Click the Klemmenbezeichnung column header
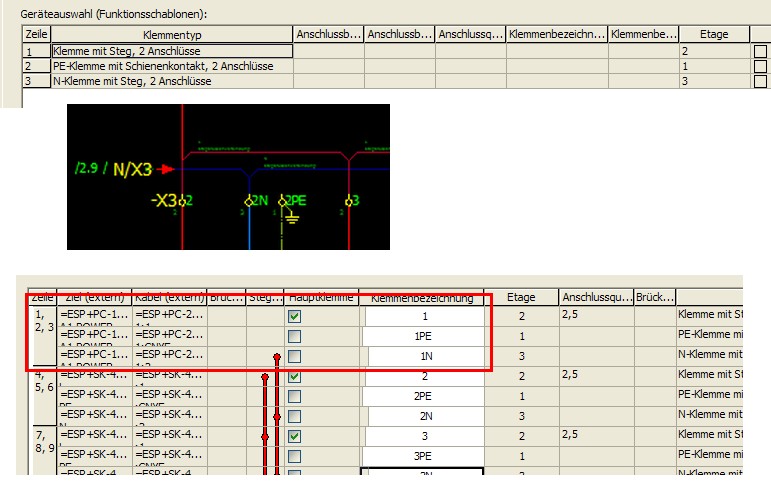This screenshot has width=771, height=500. point(421,298)
